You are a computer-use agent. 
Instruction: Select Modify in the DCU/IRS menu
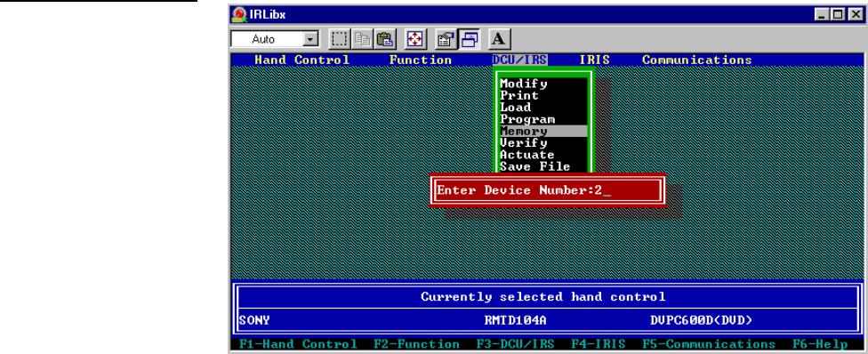pos(542,84)
